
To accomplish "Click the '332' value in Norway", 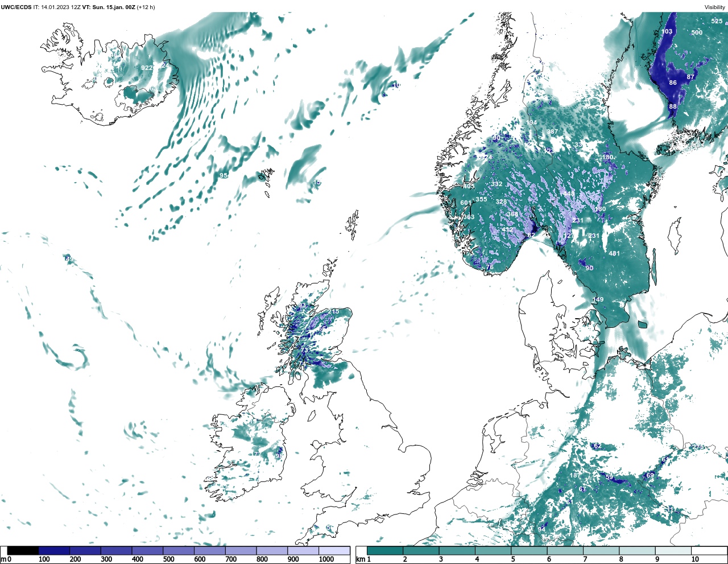I will 497,184.
